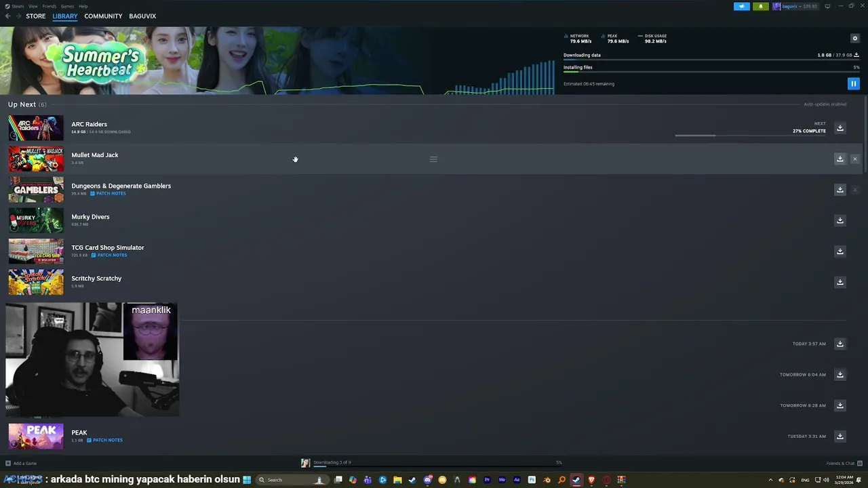Image resolution: width=868 pixels, height=488 pixels.
Task: Download Dungeons & Degenerate Gamblers update
Action: pos(840,190)
